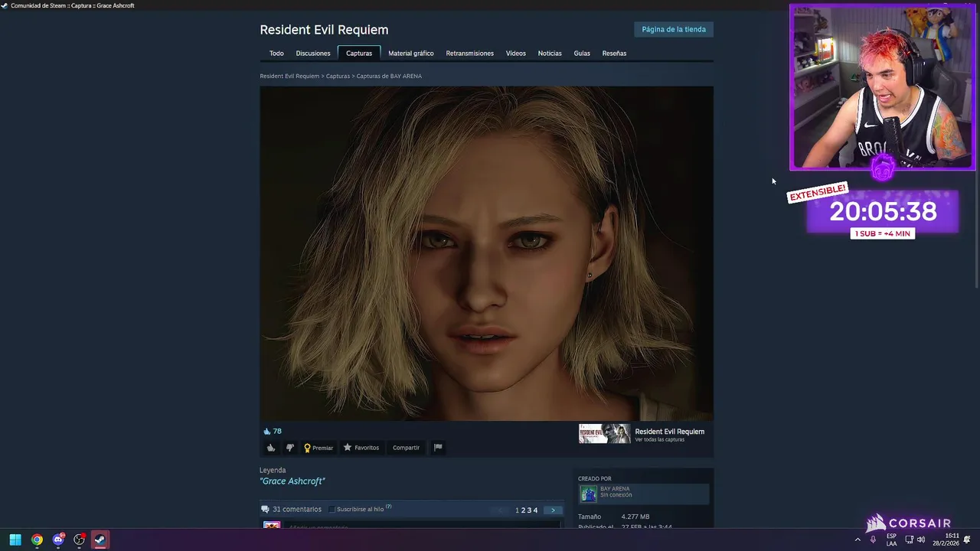The height and width of the screenshot is (551, 980).
Task: Open Capturas de BAY ARENA breadcrumb
Action: click(389, 76)
